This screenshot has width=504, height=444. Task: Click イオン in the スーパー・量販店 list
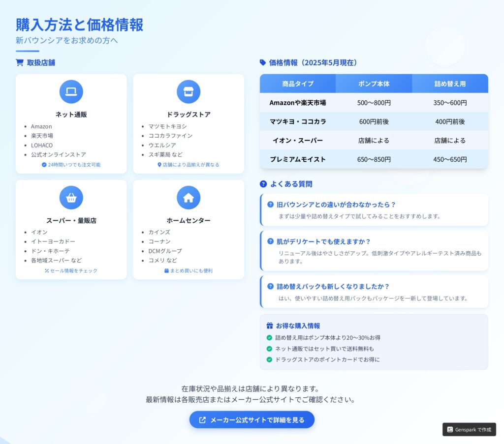39,232
